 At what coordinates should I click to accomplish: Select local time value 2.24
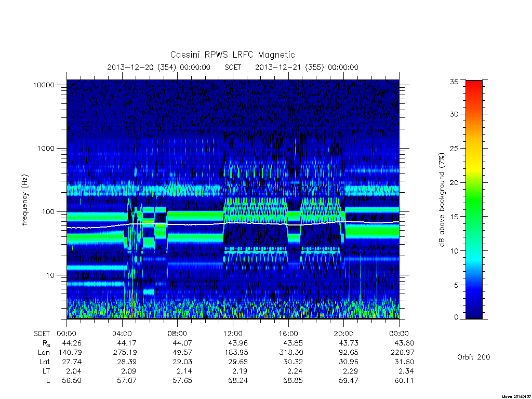[x=295, y=371]
